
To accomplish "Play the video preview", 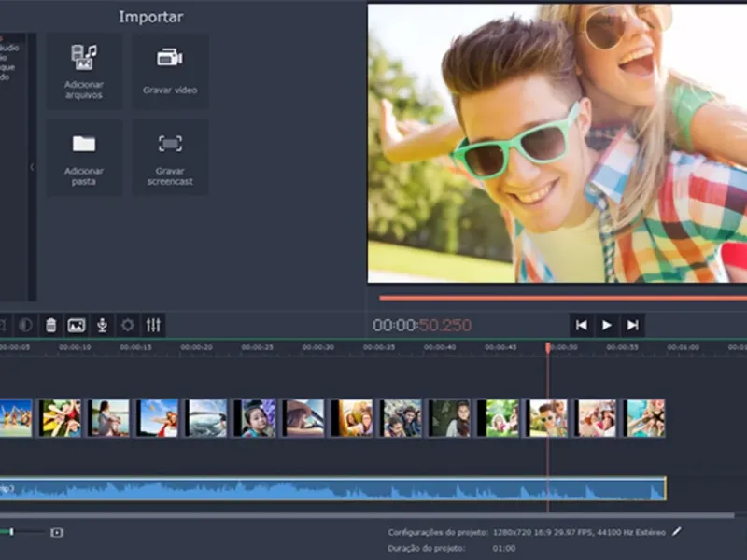I will (606, 325).
